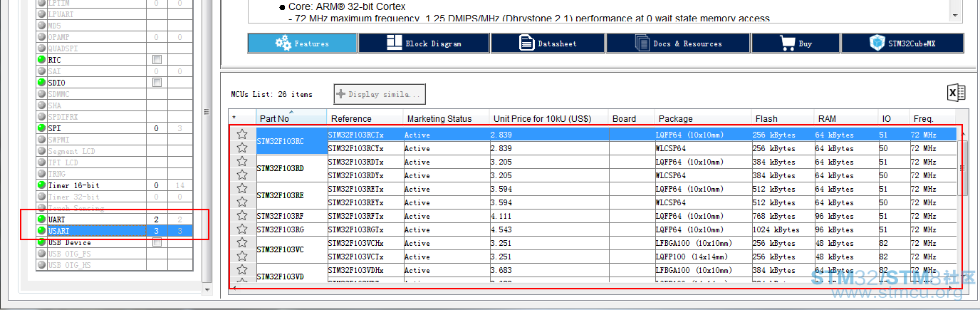Viewport: 980px width, 310px height.
Task: Open the Buy tab
Action: pos(796,43)
